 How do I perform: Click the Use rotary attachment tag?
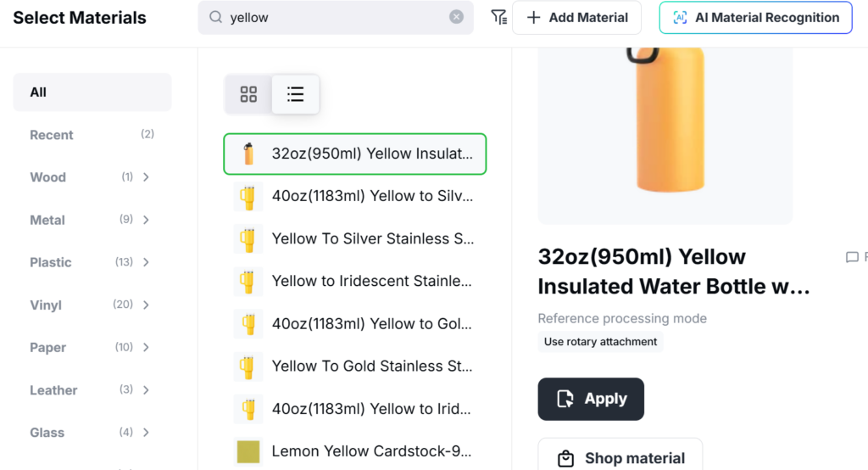(600, 341)
